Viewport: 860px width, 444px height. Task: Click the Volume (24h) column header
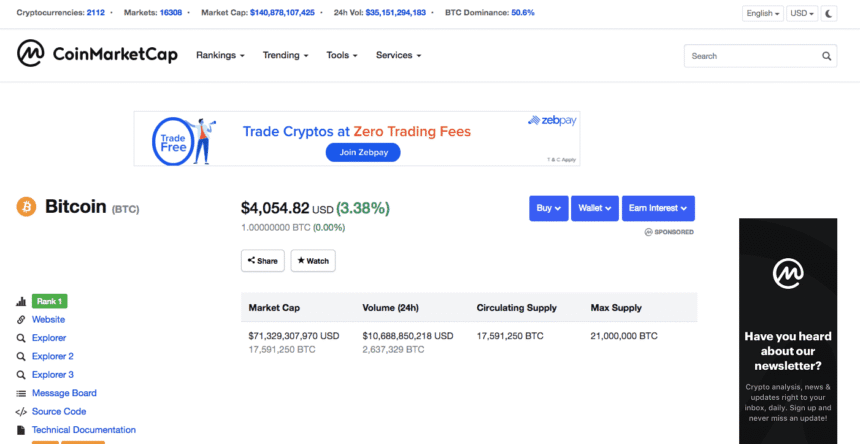click(x=391, y=308)
